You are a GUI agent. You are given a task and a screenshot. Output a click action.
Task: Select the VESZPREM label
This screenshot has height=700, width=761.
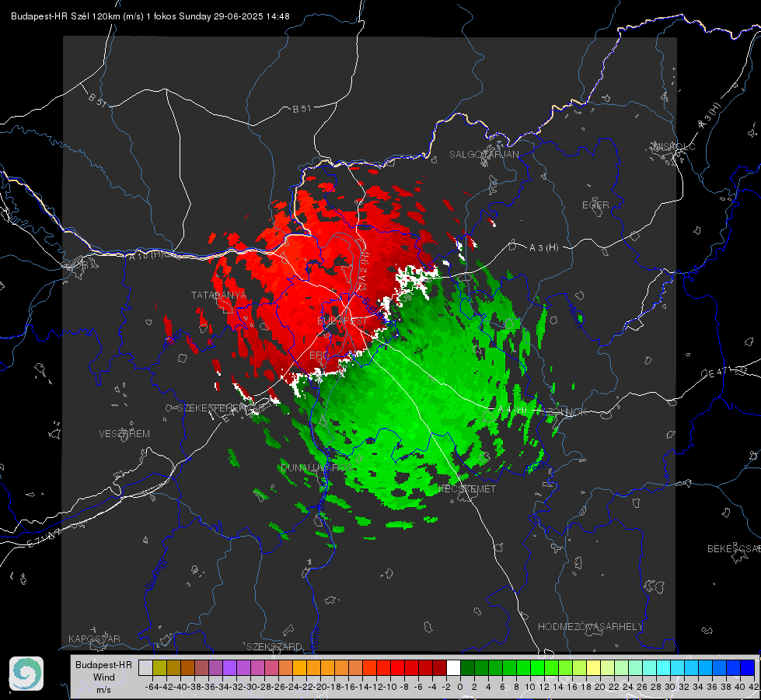pos(124,434)
